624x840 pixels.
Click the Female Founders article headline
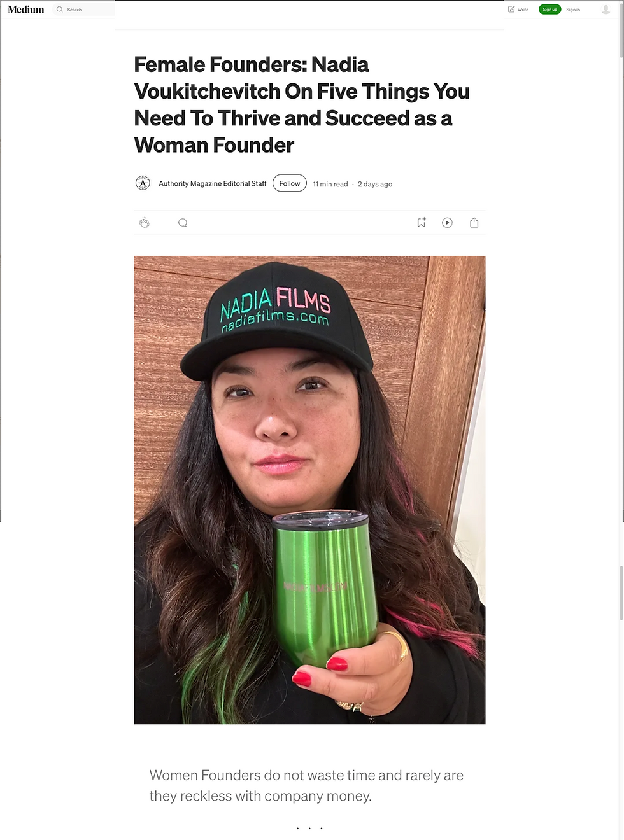click(x=302, y=105)
